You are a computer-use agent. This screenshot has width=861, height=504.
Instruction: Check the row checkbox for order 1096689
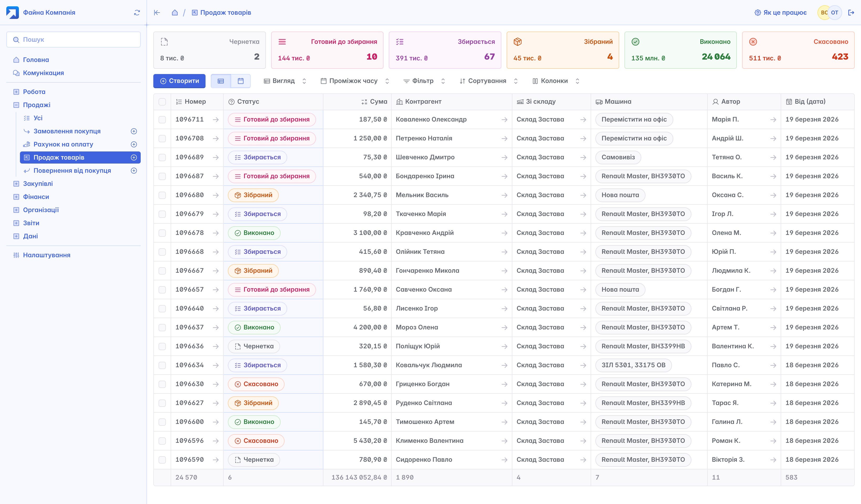coord(162,157)
